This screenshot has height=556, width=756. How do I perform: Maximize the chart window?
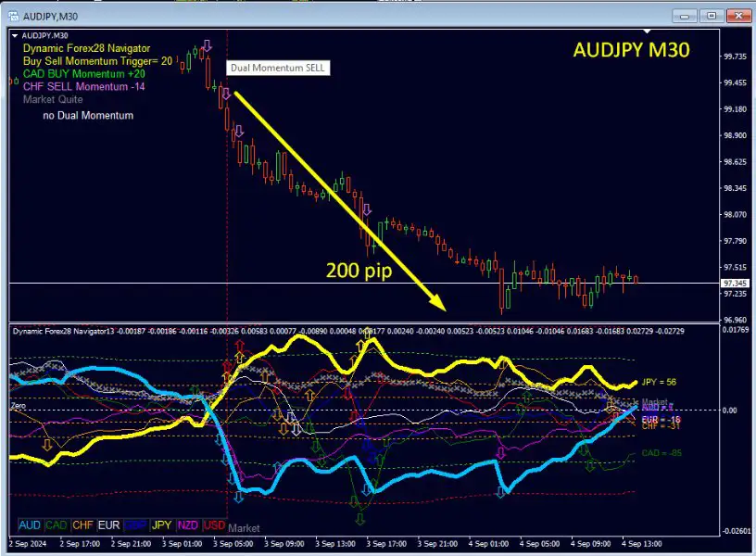tap(712, 16)
